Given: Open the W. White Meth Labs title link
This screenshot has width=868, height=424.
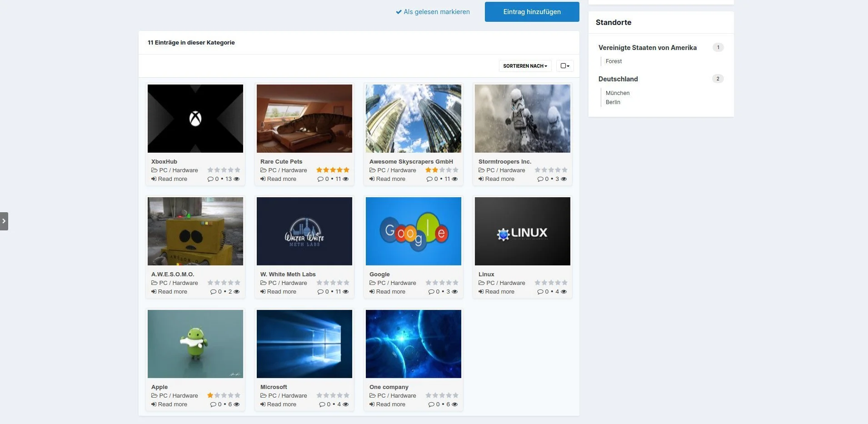Looking at the screenshot, I should coord(288,274).
